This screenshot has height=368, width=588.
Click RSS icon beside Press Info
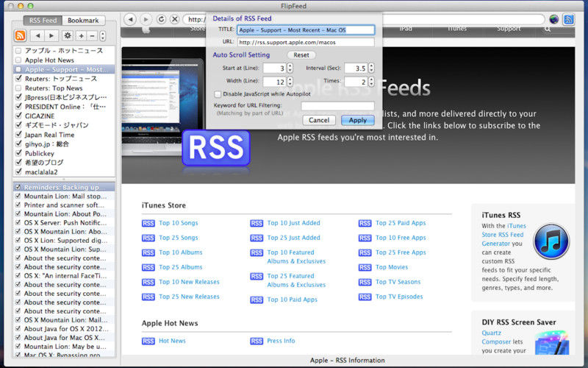tap(257, 341)
